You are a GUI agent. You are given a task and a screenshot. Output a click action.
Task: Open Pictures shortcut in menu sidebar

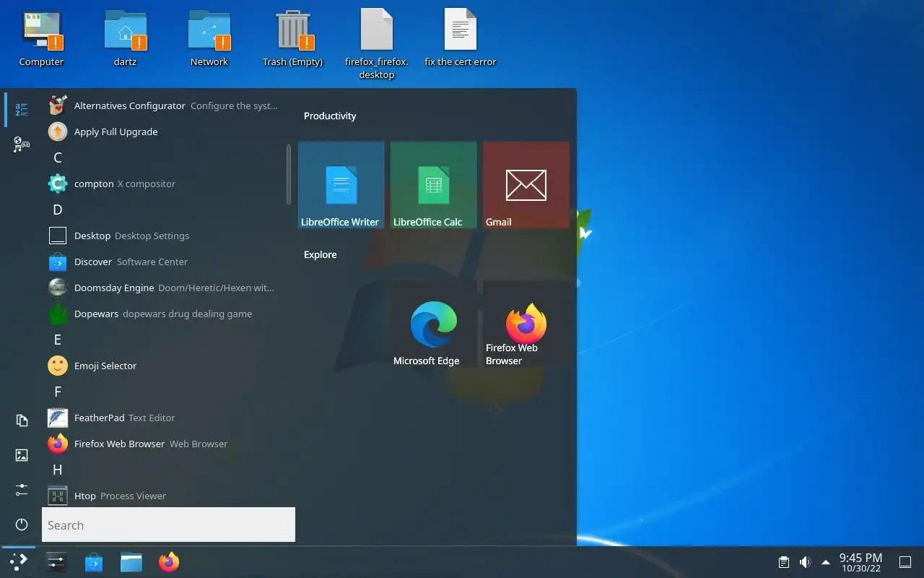[22, 455]
